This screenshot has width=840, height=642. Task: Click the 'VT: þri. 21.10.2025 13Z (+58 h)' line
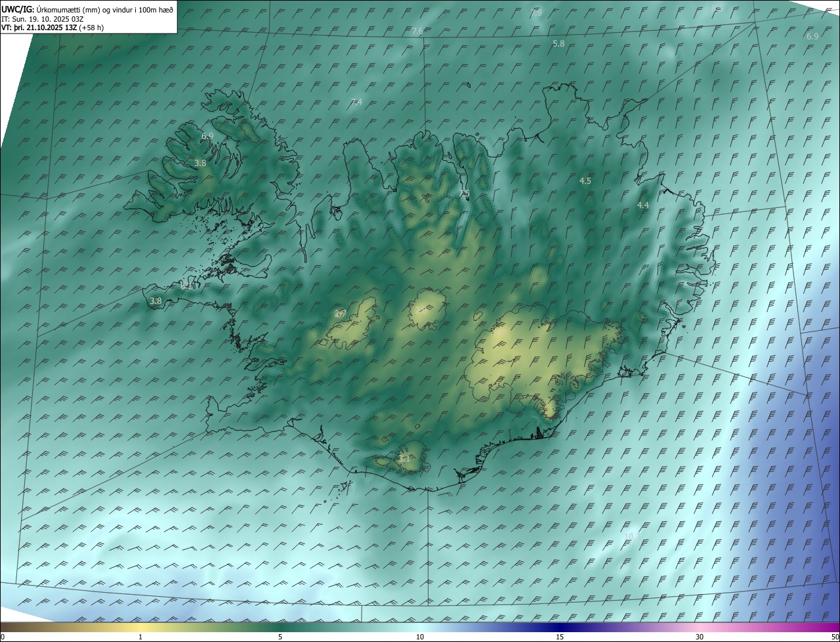(52, 28)
